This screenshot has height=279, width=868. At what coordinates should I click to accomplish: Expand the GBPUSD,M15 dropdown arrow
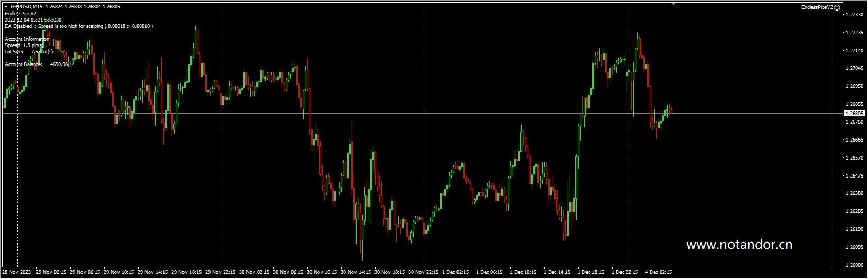6,7
